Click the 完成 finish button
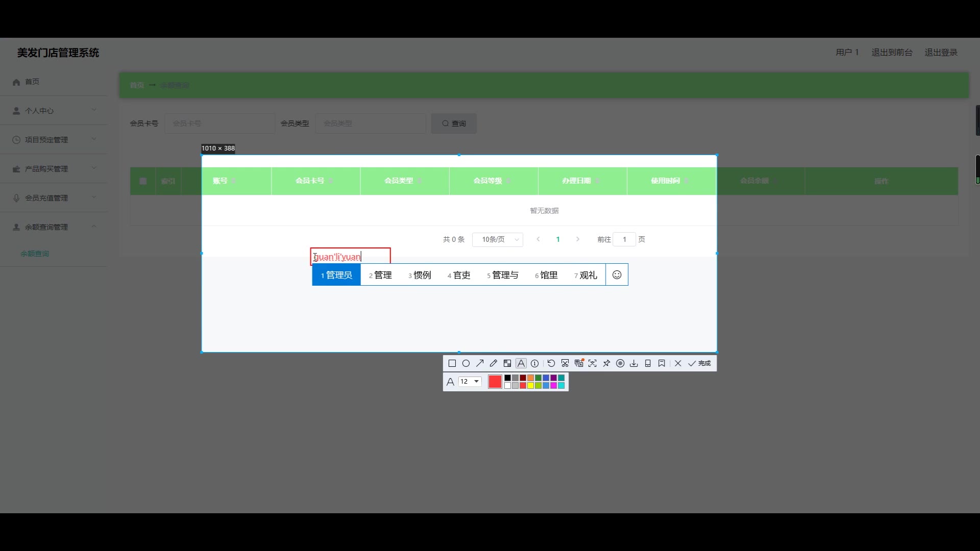980x551 pixels. tap(700, 363)
